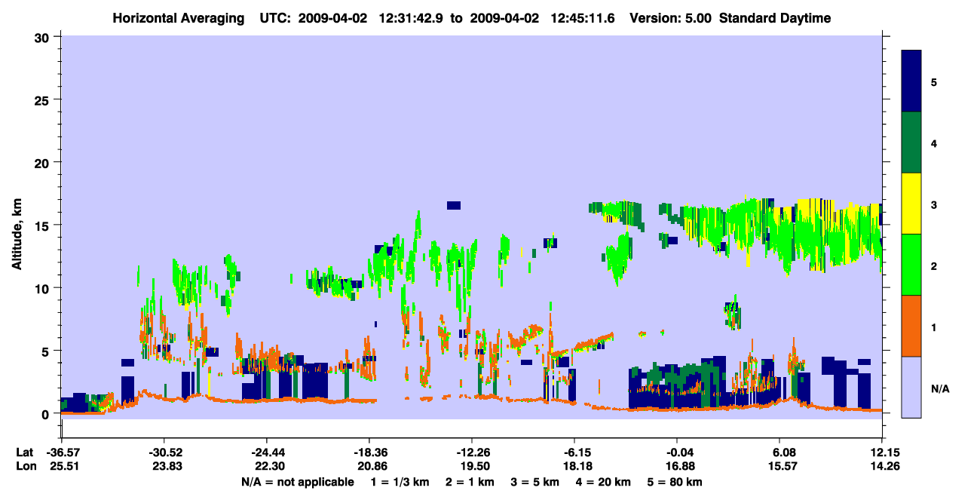Click latitude value -18.36
Screen dimensions: 980x503
tap(369, 452)
